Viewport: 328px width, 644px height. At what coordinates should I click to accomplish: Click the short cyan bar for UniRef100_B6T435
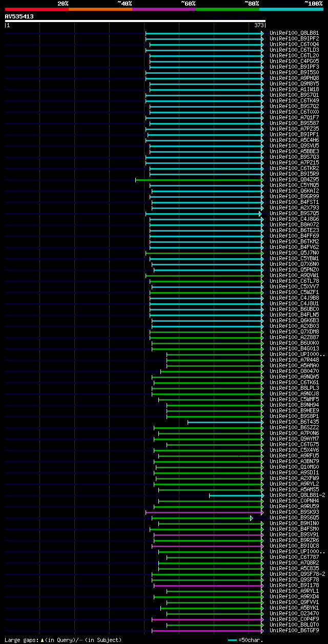[225, 422]
